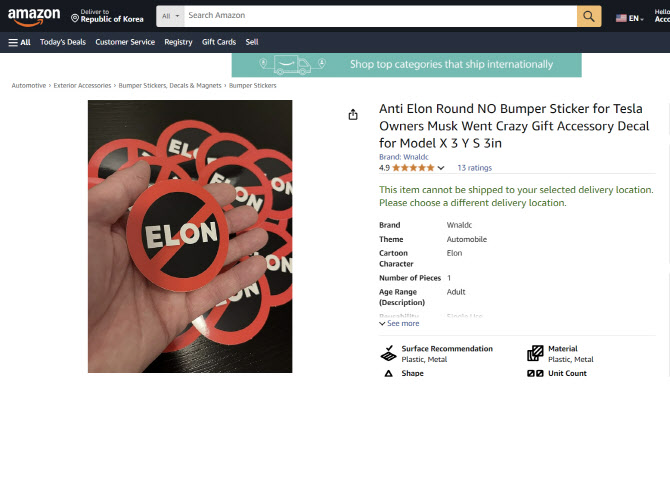Expand the star ratings chevron
The width and height of the screenshot is (670, 504).
tap(441, 168)
